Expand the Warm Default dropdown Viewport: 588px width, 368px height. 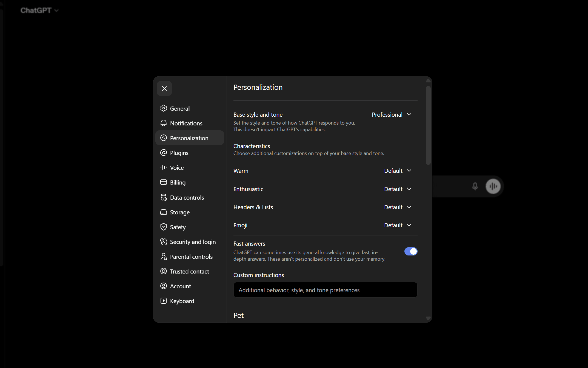click(398, 171)
